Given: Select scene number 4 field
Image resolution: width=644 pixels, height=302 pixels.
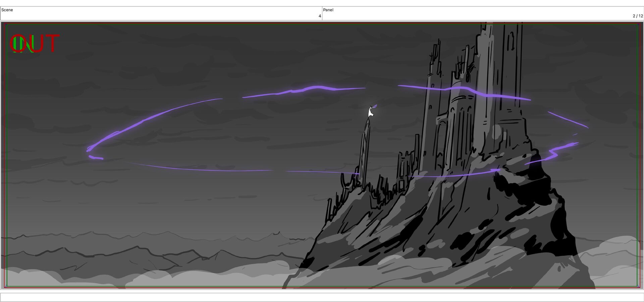Looking at the screenshot, I should point(161,13).
